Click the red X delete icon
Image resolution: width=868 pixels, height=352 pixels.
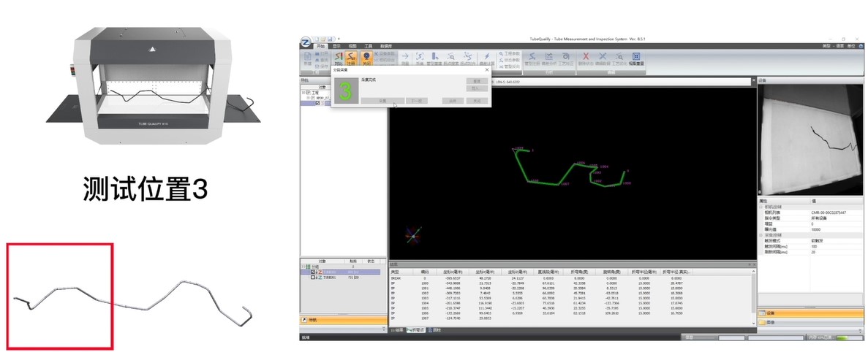tap(586, 58)
